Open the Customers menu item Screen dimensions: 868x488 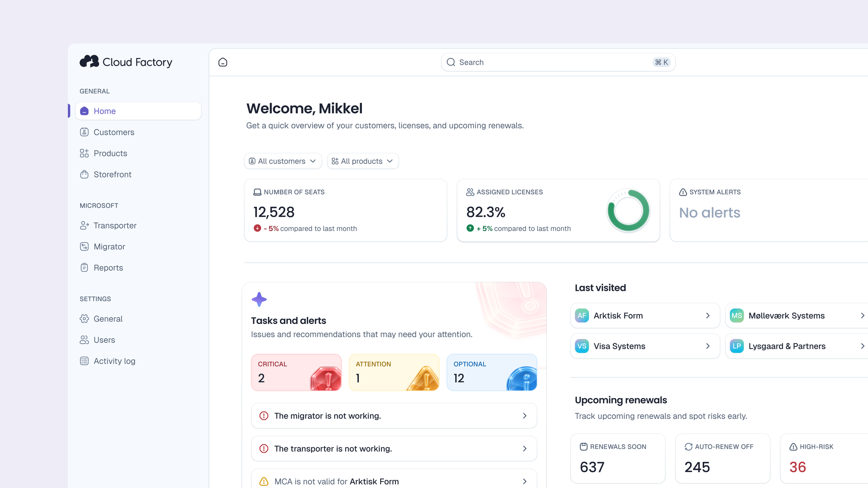(x=138, y=132)
